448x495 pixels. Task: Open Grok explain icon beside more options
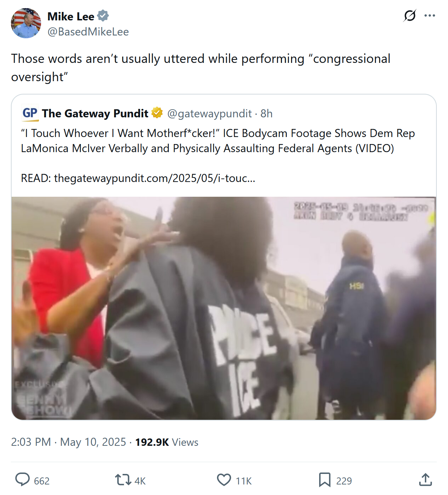(410, 15)
